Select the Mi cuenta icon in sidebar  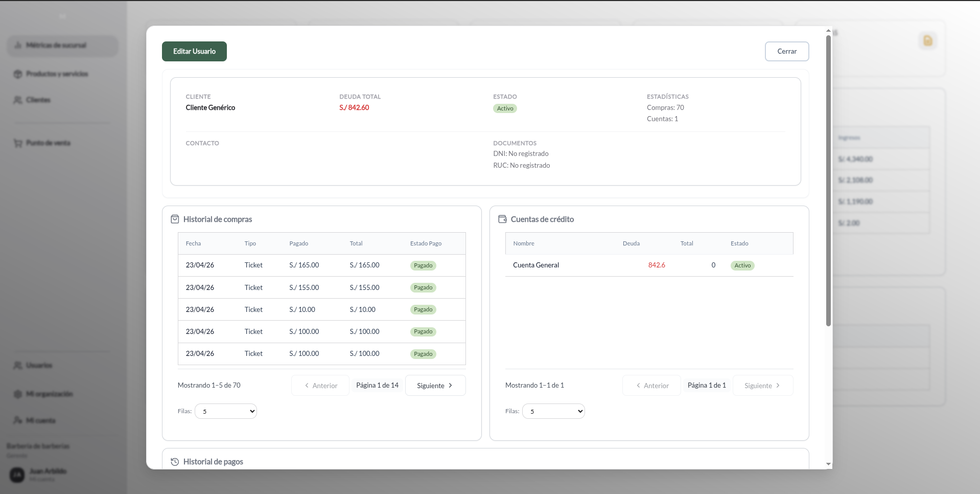click(x=18, y=420)
